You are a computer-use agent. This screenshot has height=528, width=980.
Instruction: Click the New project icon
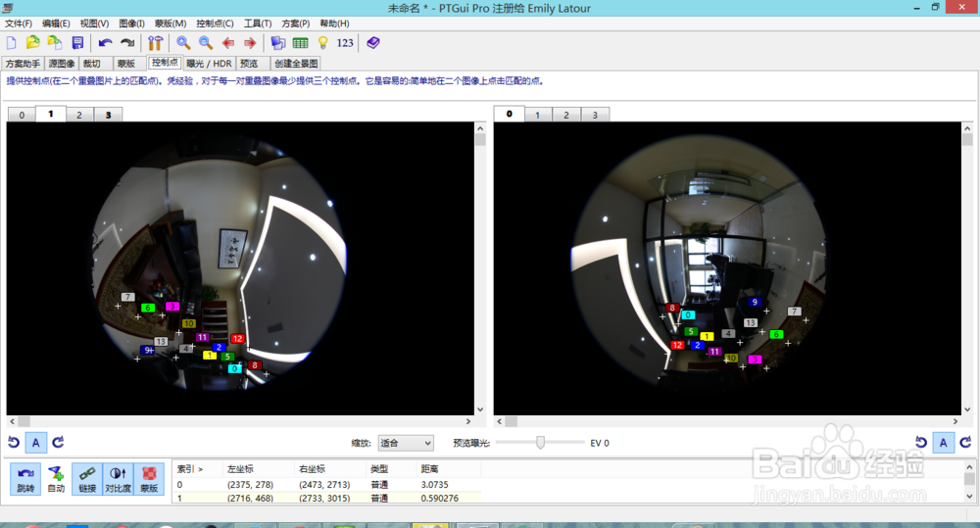(x=11, y=42)
